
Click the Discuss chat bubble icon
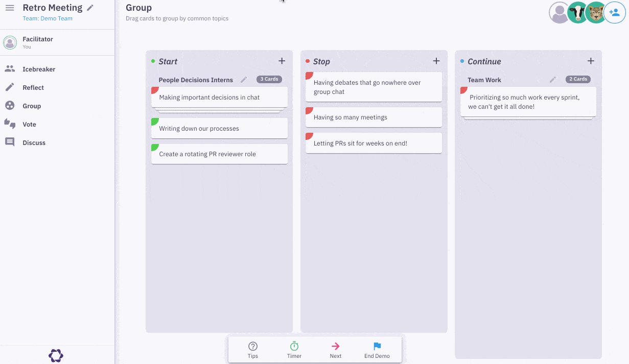tap(10, 142)
